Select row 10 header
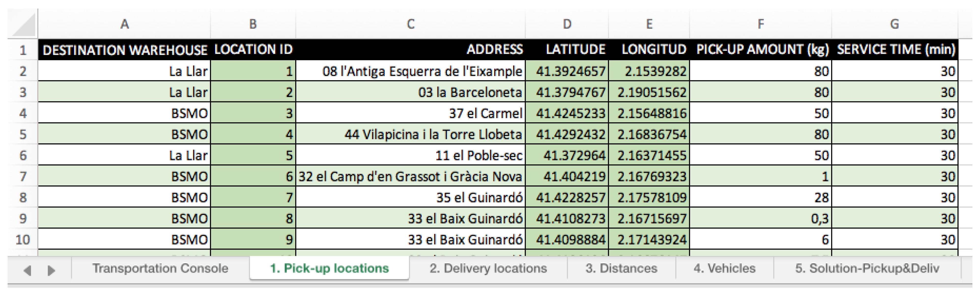Screen dimensions: 980x295 tap(23, 239)
